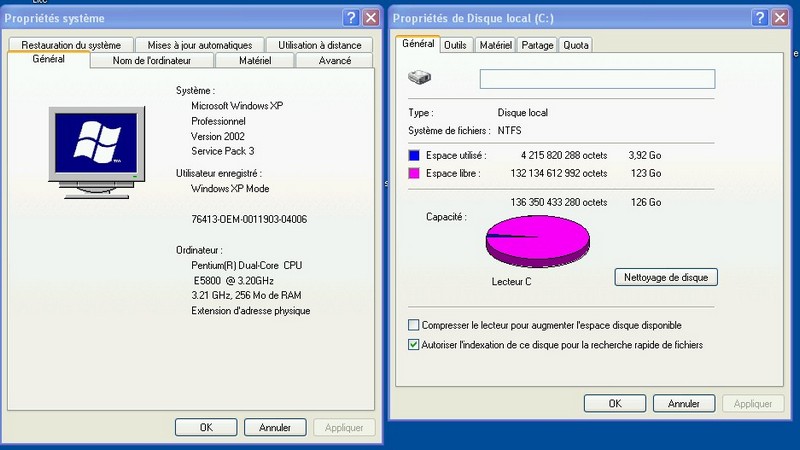800x450 pixels.
Task: Select the Général tab in Propriétés système
Action: click(48, 59)
